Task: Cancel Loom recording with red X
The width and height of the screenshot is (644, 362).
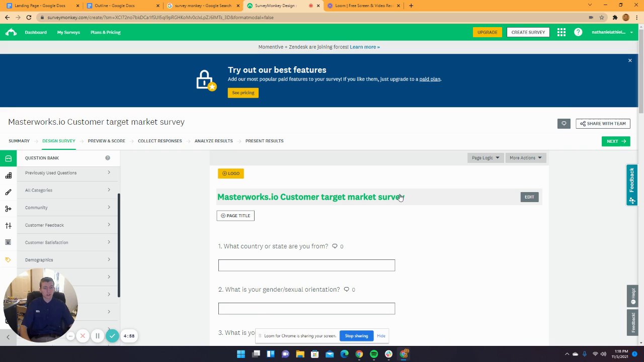Action: (83, 336)
